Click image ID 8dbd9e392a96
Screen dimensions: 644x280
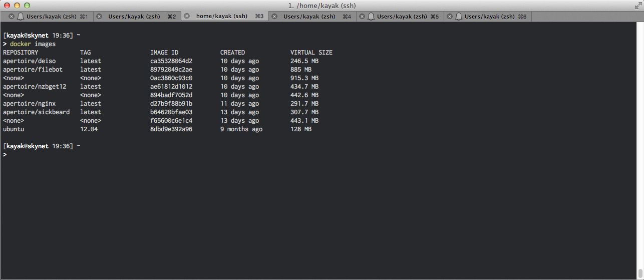point(171,129)
